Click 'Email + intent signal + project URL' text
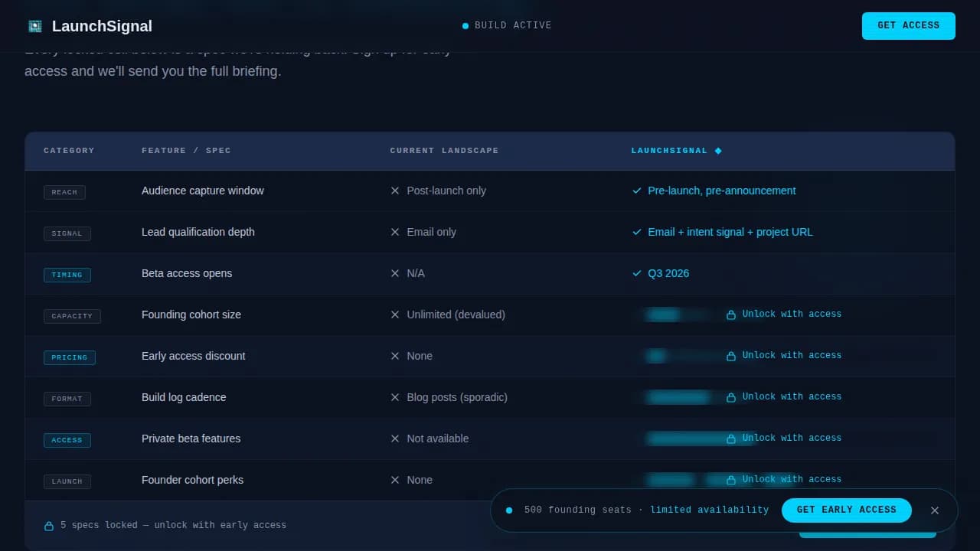This screenshot has height=551, width=980. point(730,232)
